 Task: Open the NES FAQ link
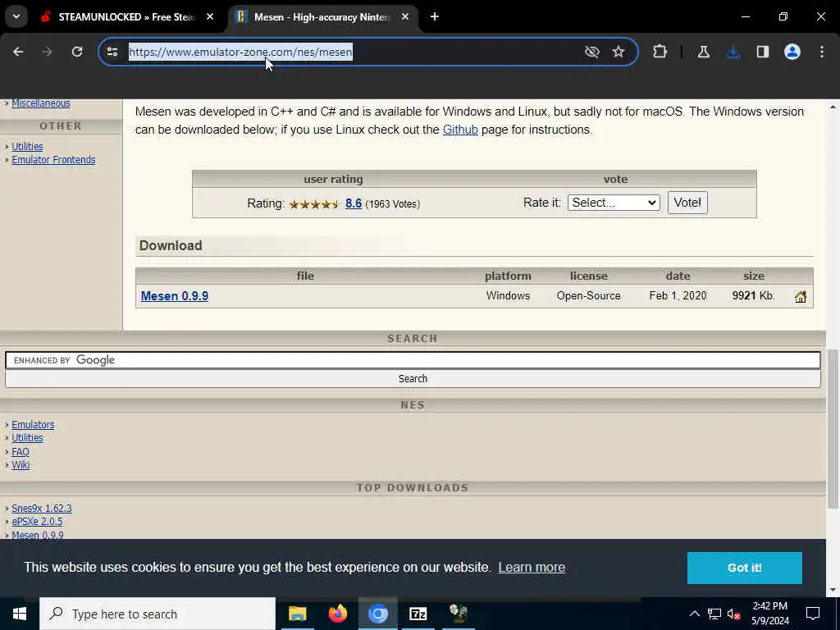21,452
